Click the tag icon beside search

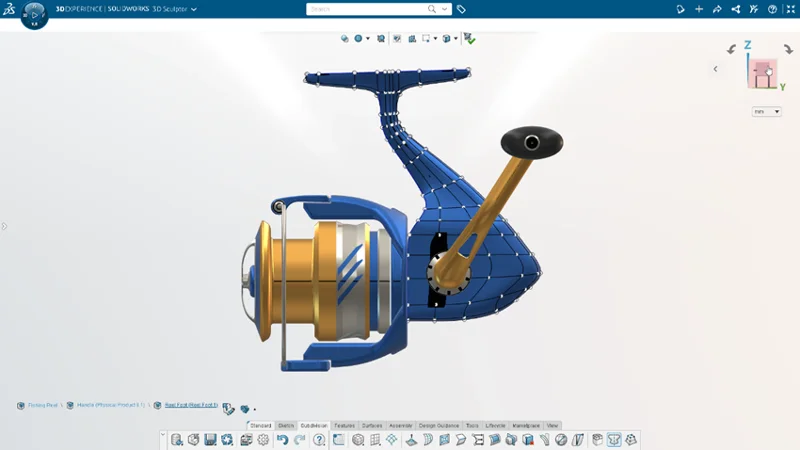click(462, 9)
